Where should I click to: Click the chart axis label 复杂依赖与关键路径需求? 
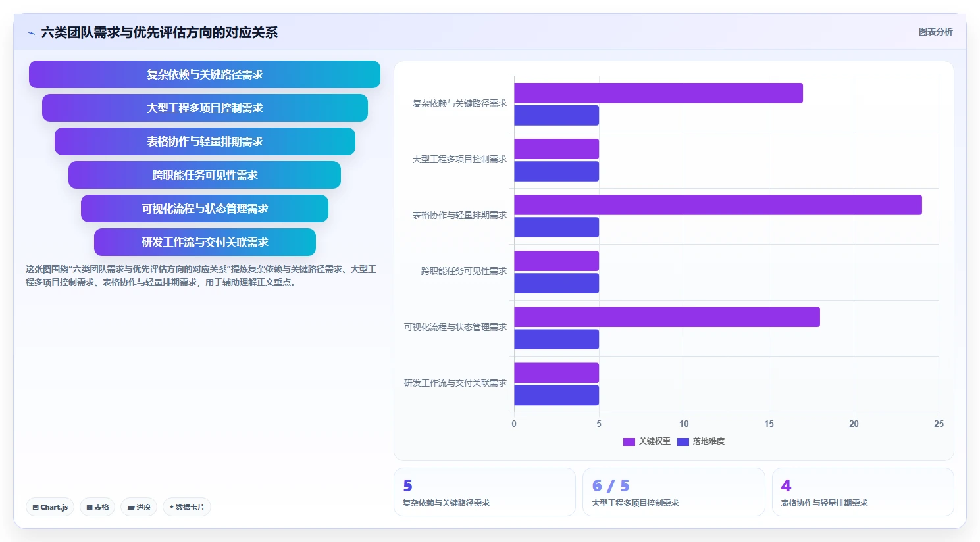[459, 103]
